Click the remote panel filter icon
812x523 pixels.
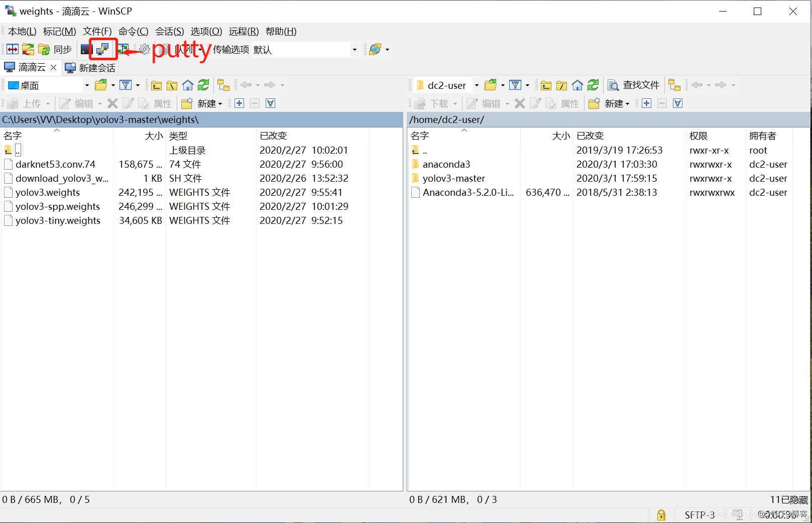(x=516, y=85)
